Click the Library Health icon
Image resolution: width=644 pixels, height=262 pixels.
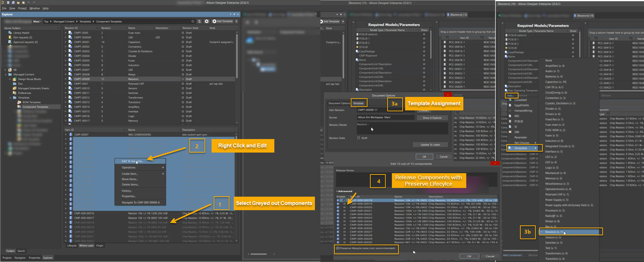pos(10,33)
